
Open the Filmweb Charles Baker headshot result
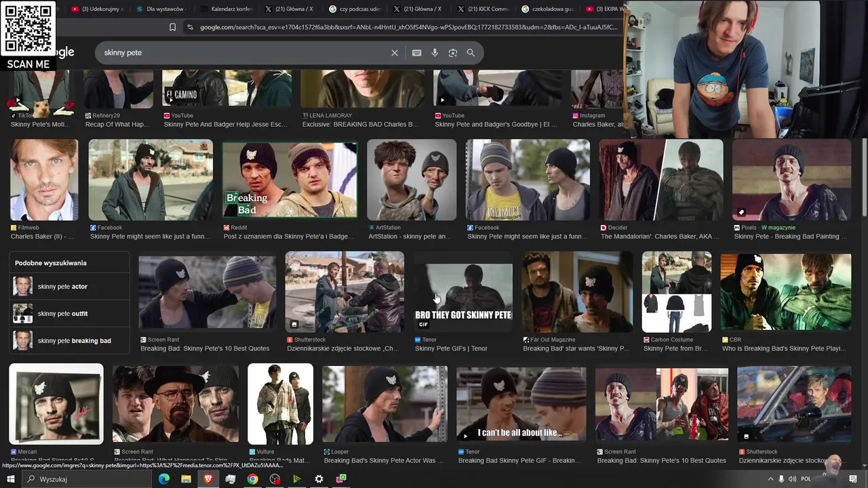click(x=44, y=180)
